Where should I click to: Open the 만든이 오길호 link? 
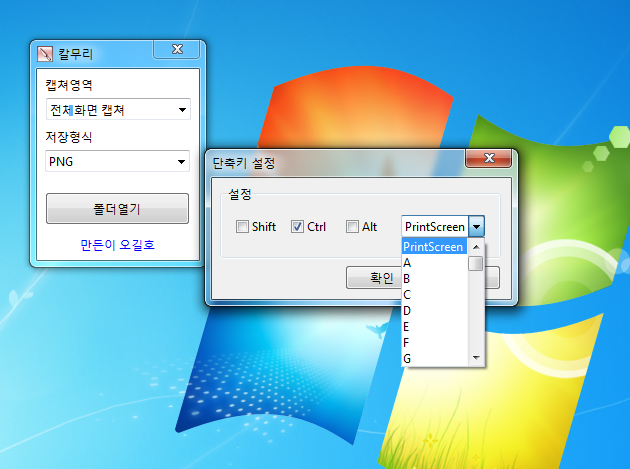point(117,245)
